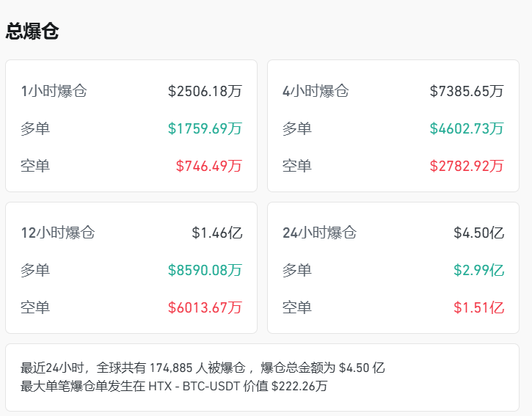Click the green $8590.08万 long value
Viewport: 532px width, 416px height.
205,270
